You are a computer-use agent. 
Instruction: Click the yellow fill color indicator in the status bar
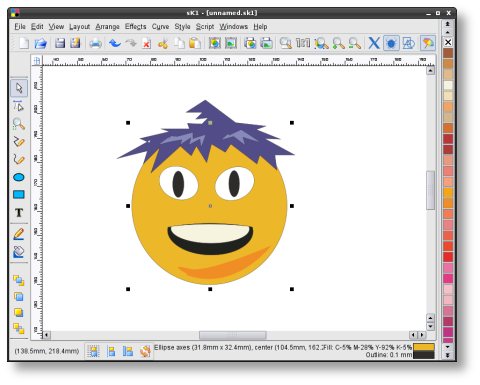(x=424, y=347)
